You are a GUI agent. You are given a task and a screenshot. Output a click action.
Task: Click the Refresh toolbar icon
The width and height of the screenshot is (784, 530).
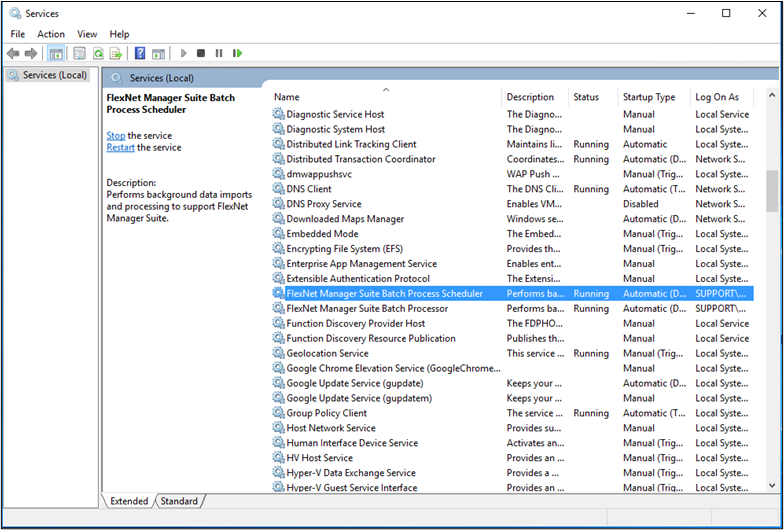pos(98,53)
